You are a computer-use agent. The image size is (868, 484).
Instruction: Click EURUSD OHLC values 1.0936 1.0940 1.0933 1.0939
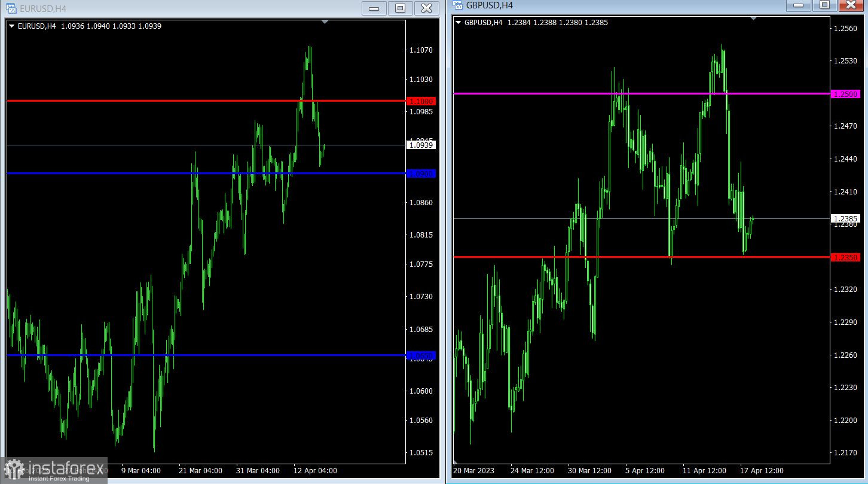click(111, 26)
